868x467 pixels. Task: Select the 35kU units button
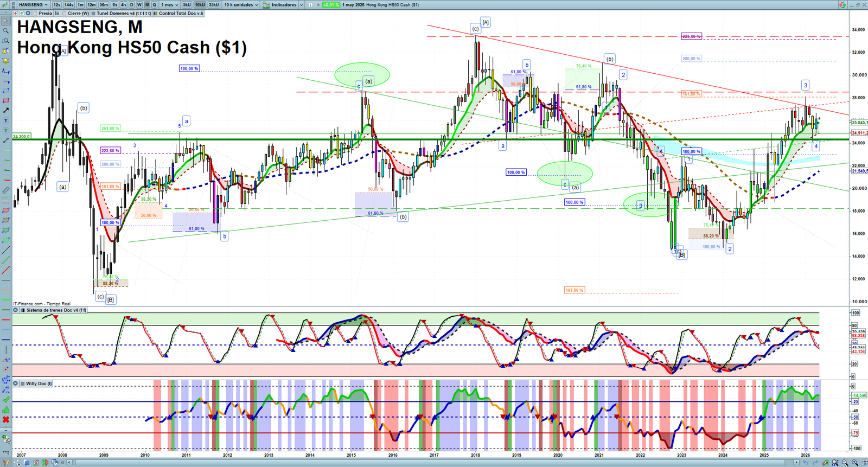click(214, 4)
